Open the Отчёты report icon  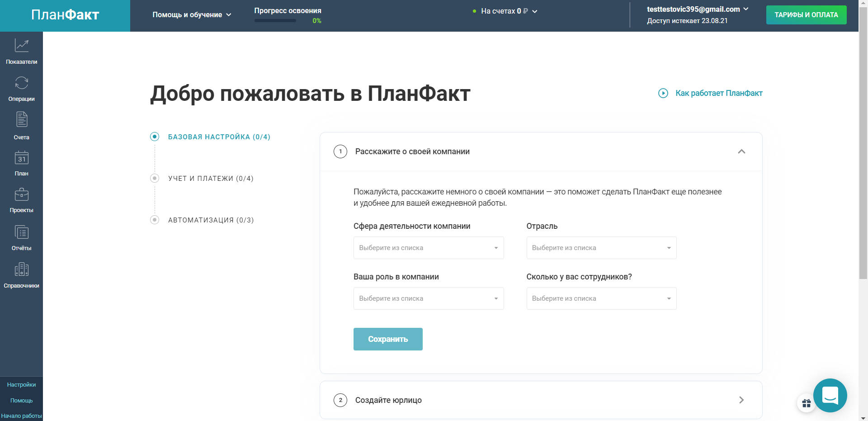pos(22,232)
